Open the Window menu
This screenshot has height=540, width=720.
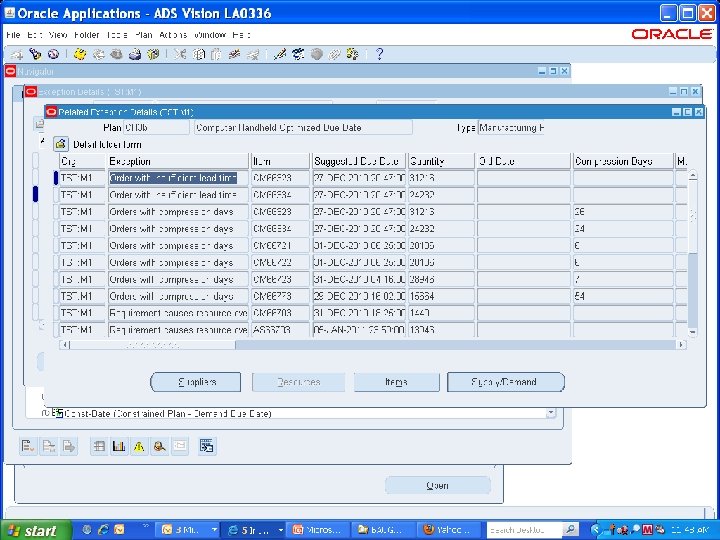[210, 35]
